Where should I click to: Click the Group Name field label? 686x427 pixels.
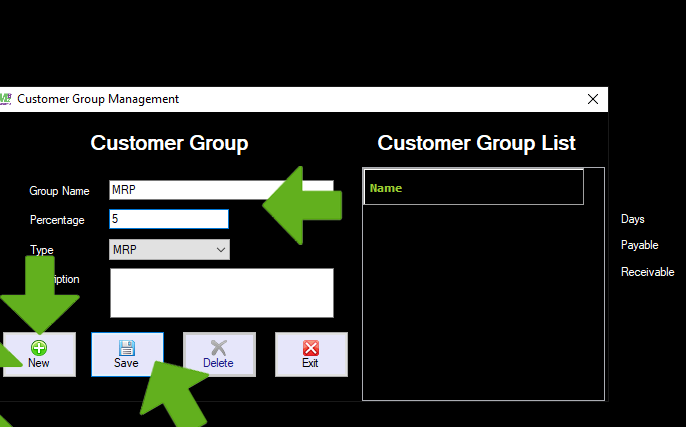point(59,191)
